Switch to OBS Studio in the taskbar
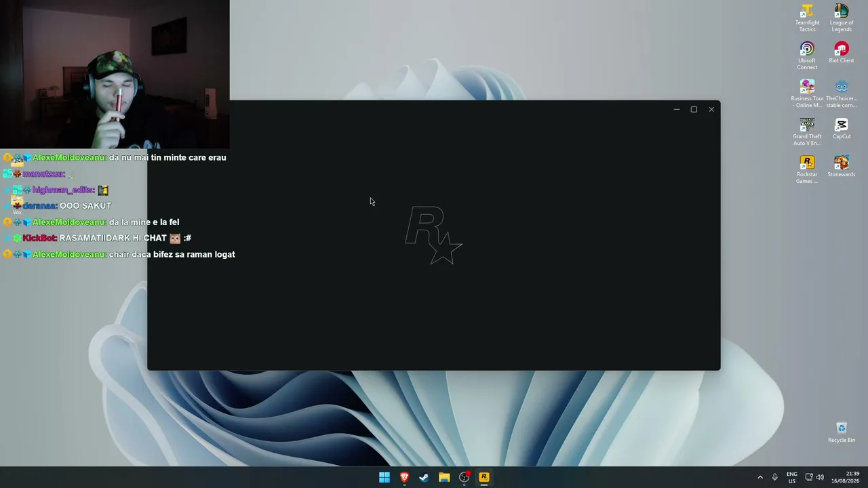Viewport: 868px width, 488px height. [x=464, y=477]
